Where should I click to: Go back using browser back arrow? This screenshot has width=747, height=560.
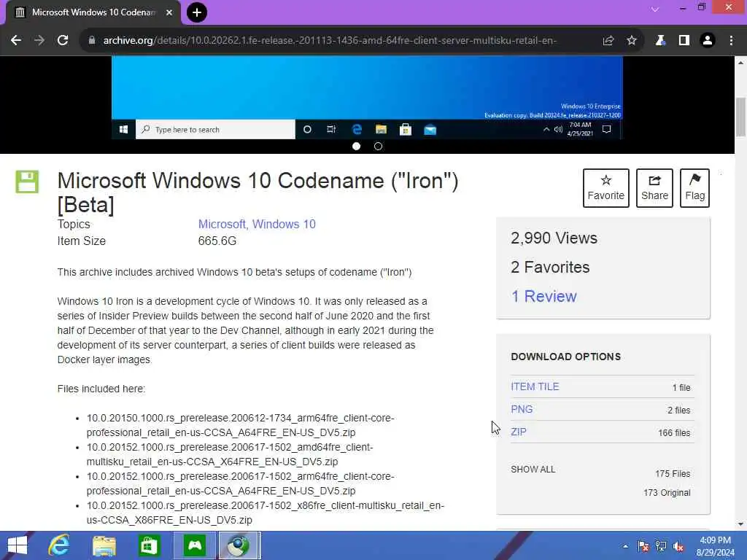16,41
